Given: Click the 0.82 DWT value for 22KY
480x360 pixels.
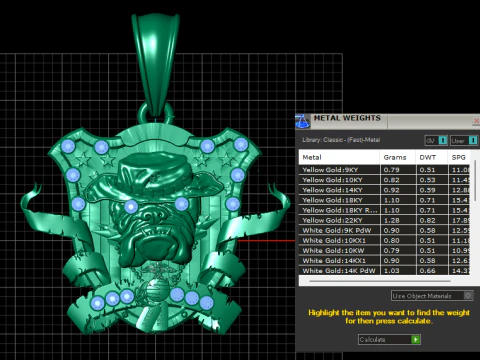Looking at the screenshot, I should coord(427,220).
